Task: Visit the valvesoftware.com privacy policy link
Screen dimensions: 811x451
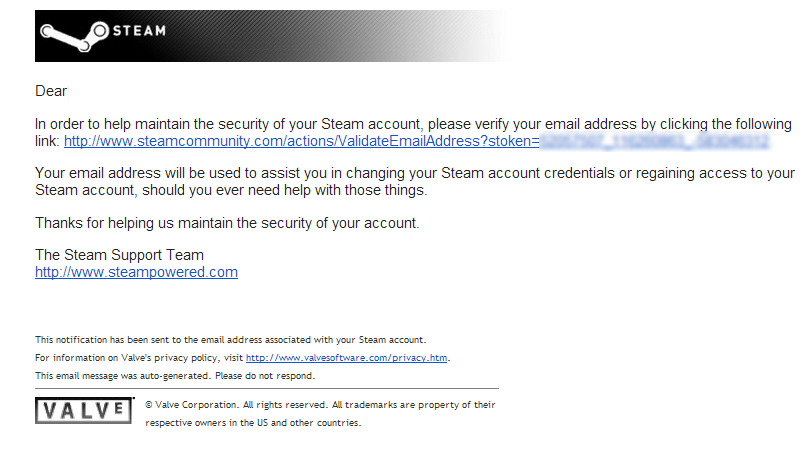Action: (x=347, y=358)
